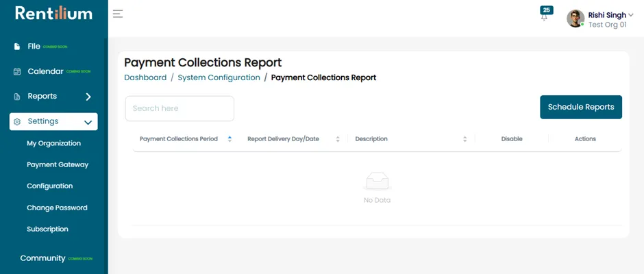Image resolution: width=644 pixels, height=274 pixels.
Task: Click the Rentilium logo
Action: [x=54, y=13]
